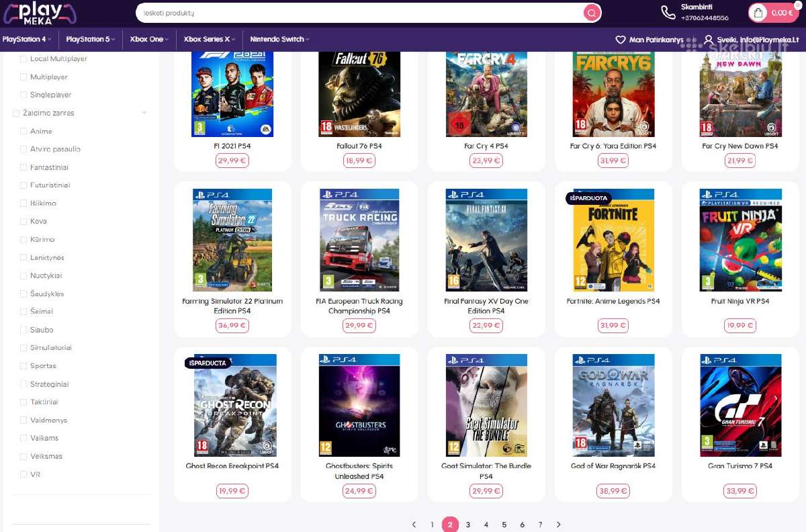Open Fortnite Anime Legends cover image
The image size is (806, 532).
click(x=613, y=240)
